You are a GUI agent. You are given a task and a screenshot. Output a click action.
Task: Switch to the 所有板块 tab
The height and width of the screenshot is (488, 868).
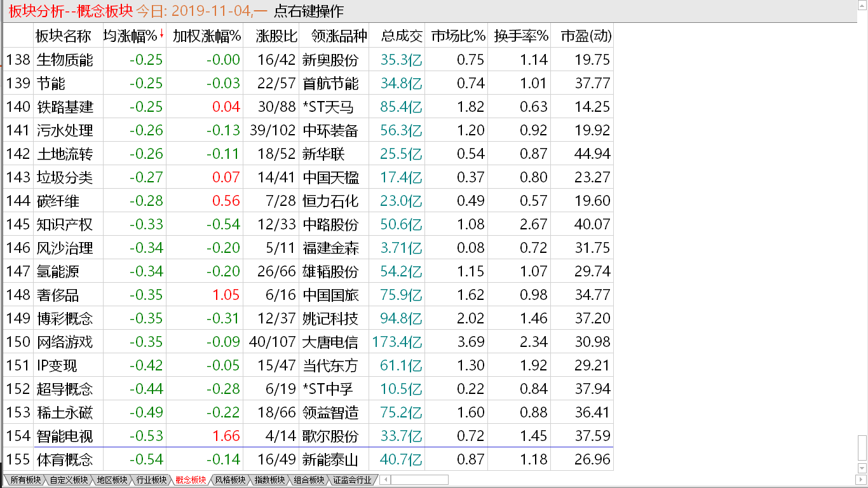[26, 480]
